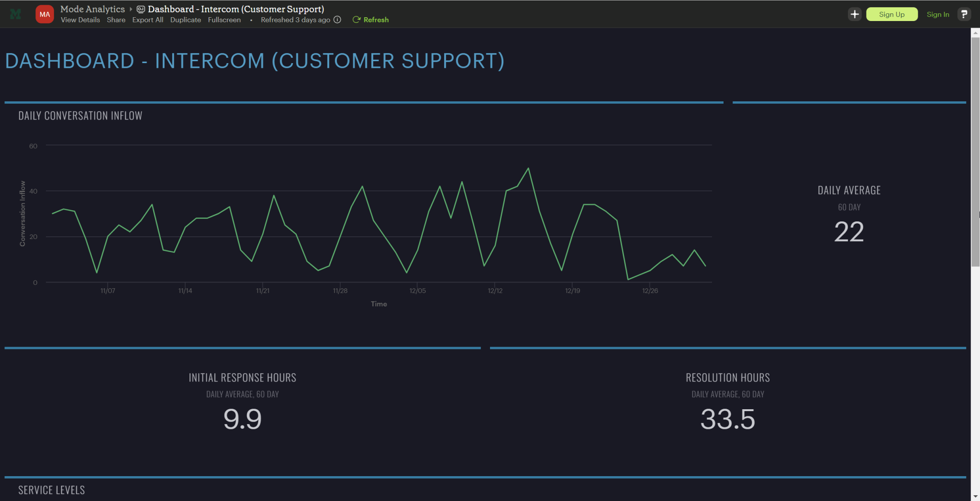Screen dimensions: 980x501
Task: Click the scrollbar up arrow
Action: point(975,33)
